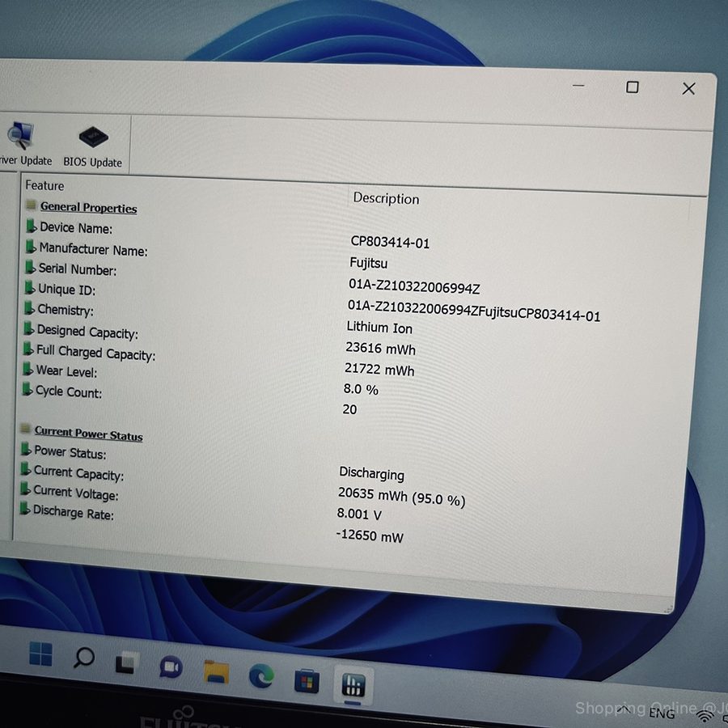Show hidden icons in the system tray

coord(624,709)
